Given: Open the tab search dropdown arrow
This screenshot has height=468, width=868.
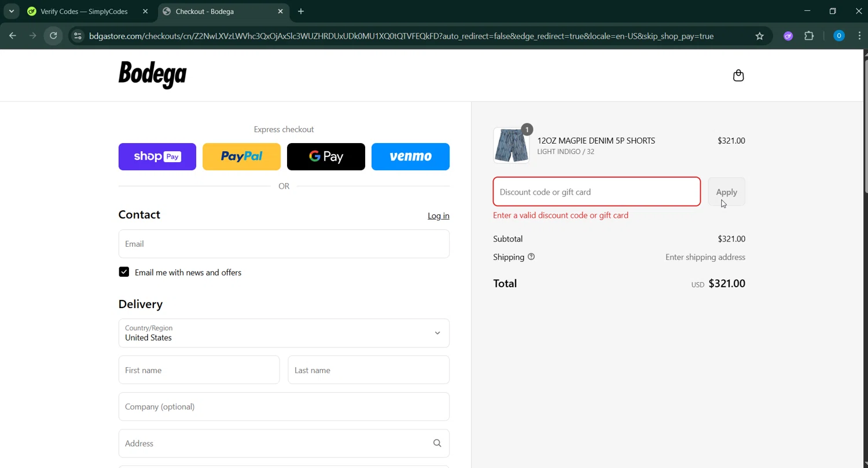Looking at the screenshot, I should pyautogui.click(x=11, y=11).
